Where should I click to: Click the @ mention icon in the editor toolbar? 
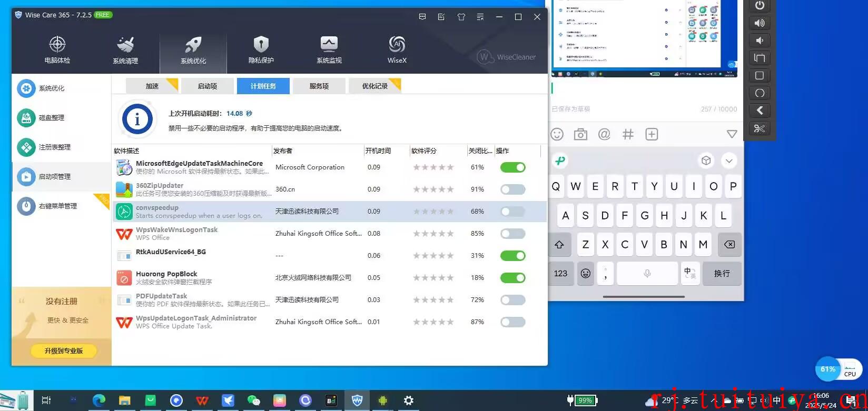click(x=604, y=134)
